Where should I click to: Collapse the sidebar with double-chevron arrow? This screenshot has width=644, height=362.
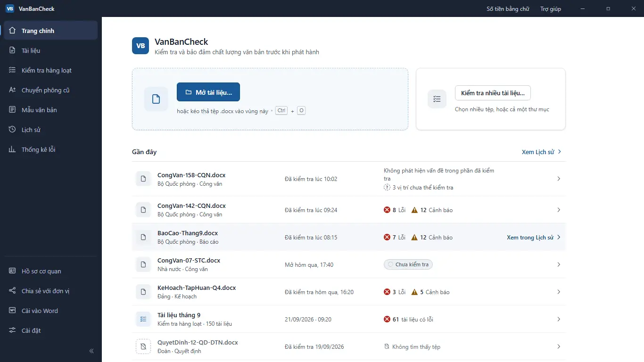click(91, 351)
